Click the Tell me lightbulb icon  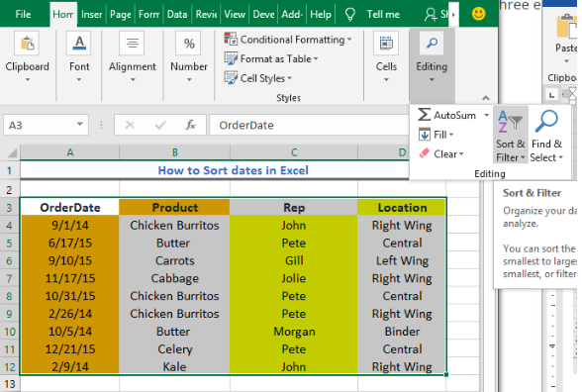[x=350, y=15]
